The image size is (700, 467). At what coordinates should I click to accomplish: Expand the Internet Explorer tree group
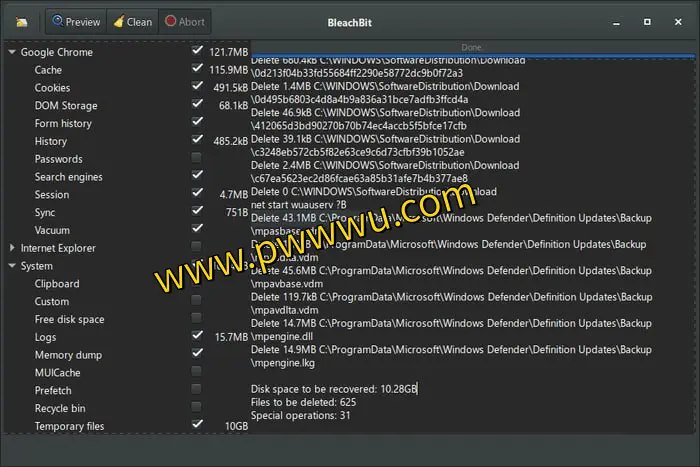click(x=12, y=248)
